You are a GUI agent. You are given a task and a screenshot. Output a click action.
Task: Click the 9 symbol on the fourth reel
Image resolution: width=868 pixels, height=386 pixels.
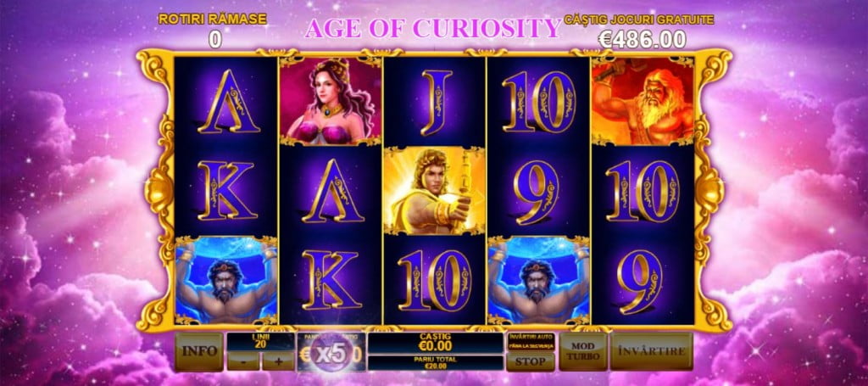(x=536, y=192)
